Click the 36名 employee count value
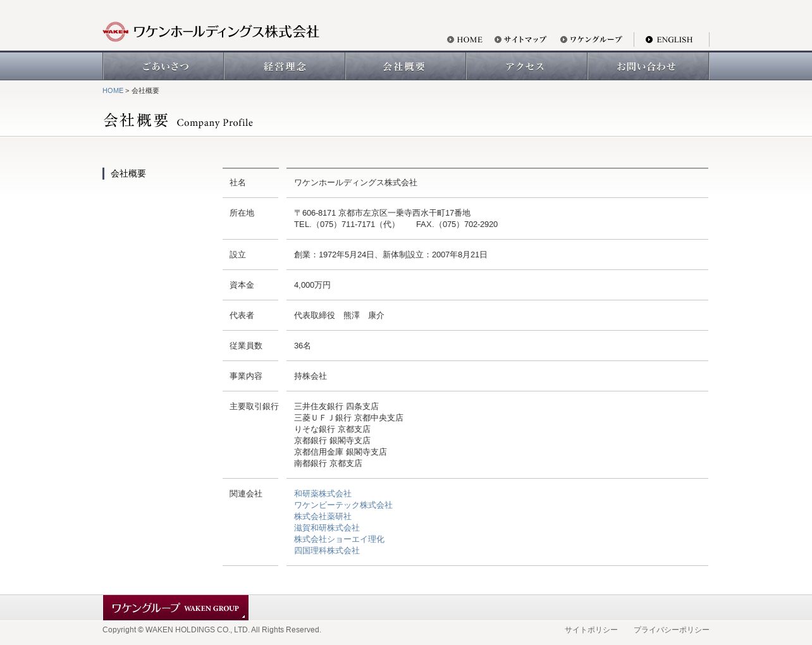This screenshot has height=645, width=812. (x=302, y=346)
